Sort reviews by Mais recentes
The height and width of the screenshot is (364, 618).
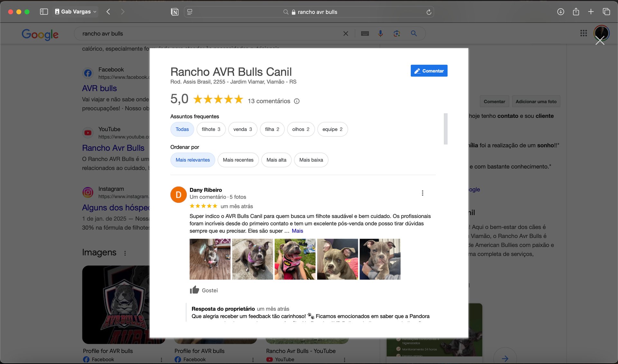(238, 160)
